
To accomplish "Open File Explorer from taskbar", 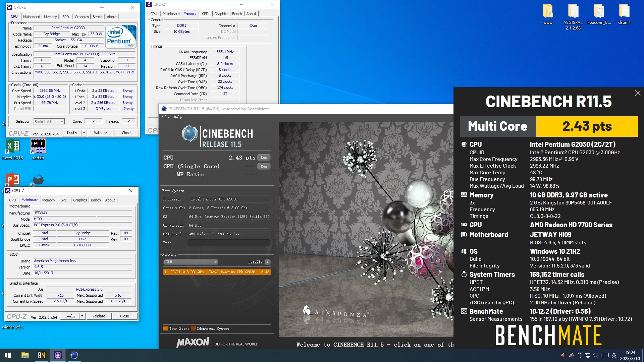I will coord(25,355).
